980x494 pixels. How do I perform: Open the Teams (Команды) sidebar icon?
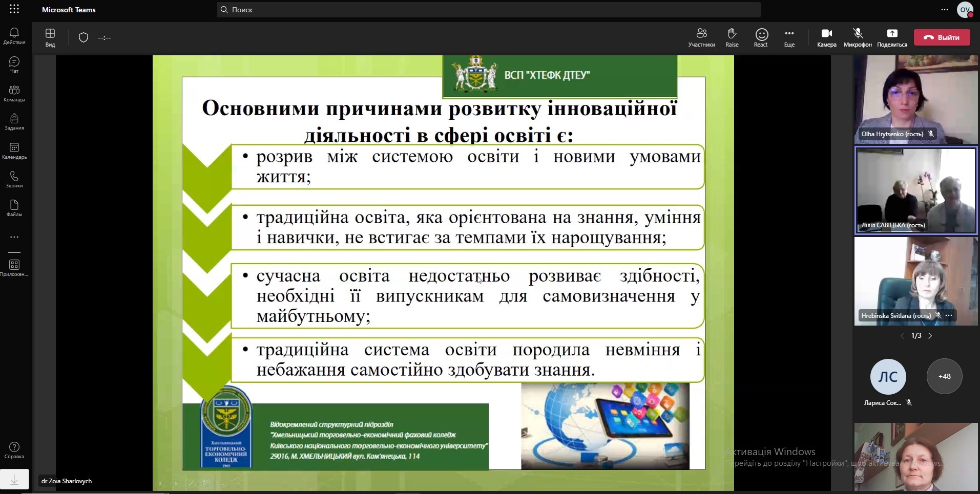click(x=14, y=93)
